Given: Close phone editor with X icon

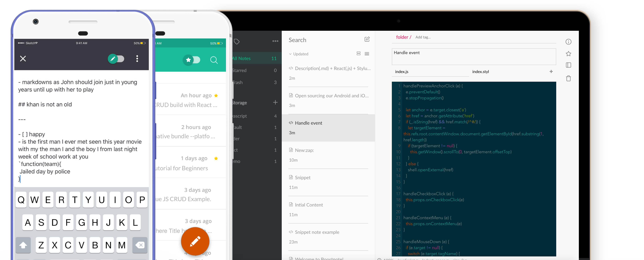Looking at the screenshot, I should pos(23,59).
